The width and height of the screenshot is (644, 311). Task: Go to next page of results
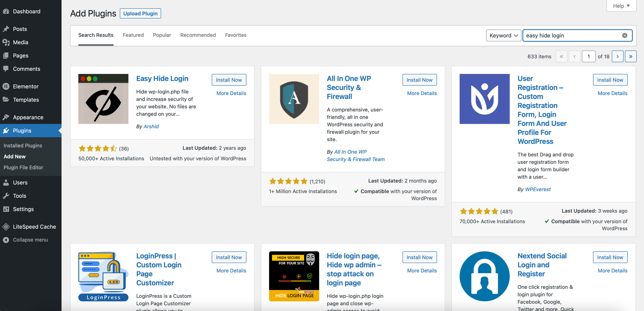[617, 56]
